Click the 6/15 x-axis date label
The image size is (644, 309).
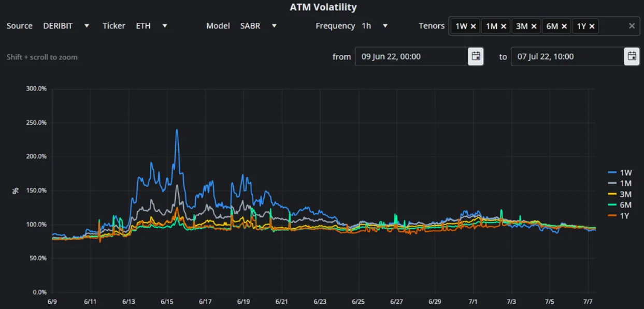[x=167, y=301]
